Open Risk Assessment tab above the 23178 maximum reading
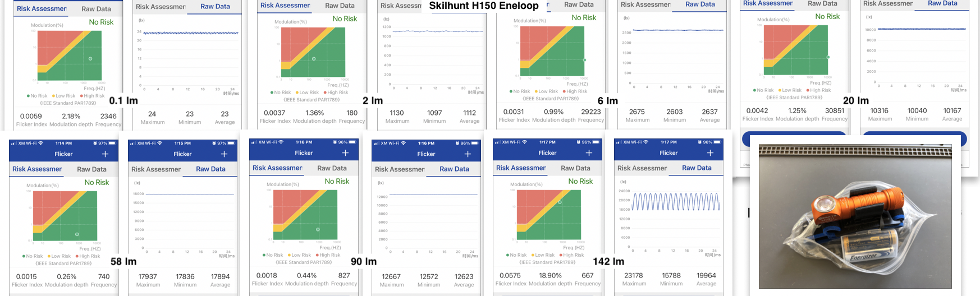Viewport: 980px width, 296px height. coord(642,168)
